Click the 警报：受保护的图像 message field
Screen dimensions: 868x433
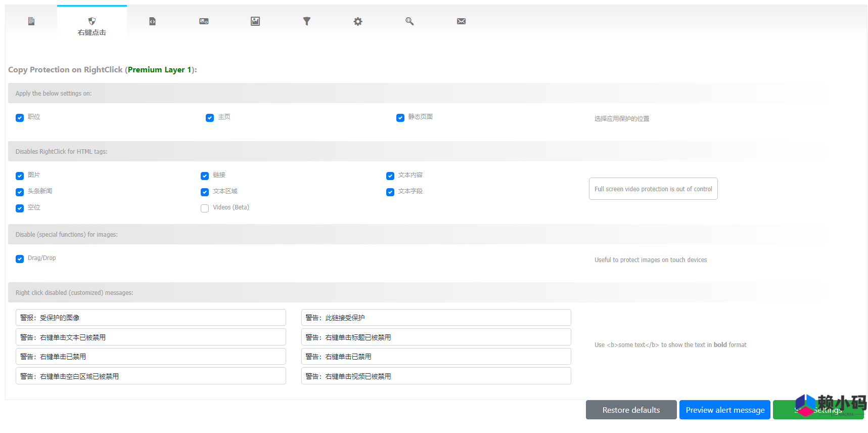click(x=151, y=318)
